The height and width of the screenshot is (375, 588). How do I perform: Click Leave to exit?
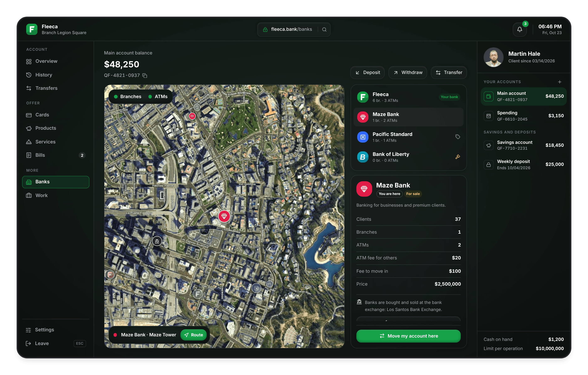pyautogui.click(x=56, y=343)
